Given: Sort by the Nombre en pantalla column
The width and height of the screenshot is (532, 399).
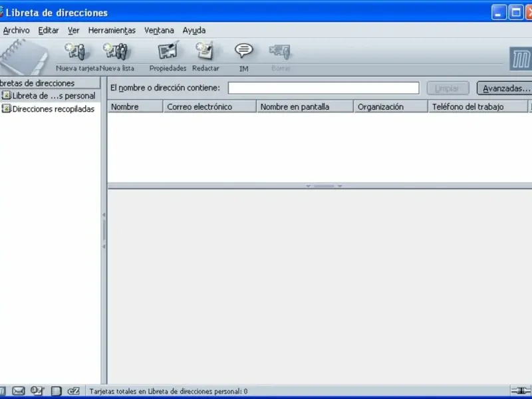Looking at the screenshot, I should [x=305, y=106].
